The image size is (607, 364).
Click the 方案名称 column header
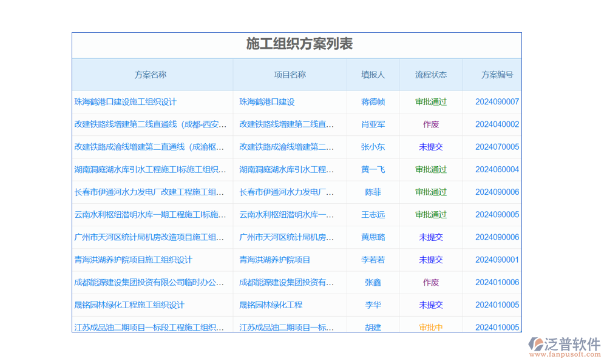[x=151, y=75]
